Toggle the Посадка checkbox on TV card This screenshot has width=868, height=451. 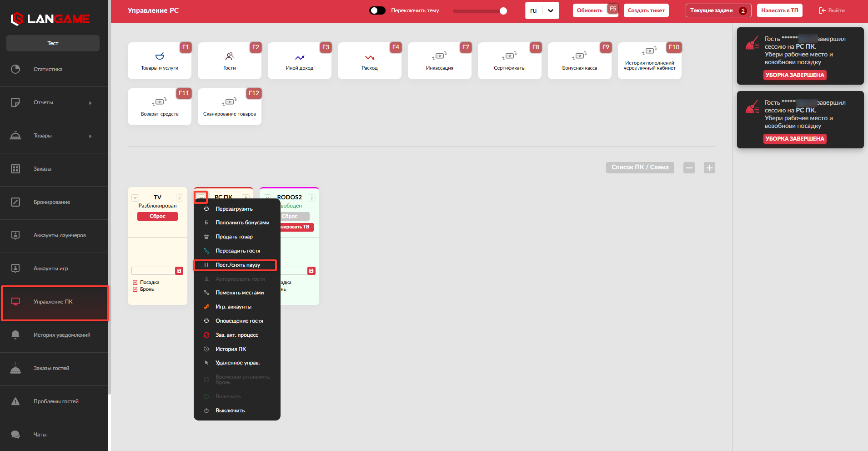[x=135, y=283]
